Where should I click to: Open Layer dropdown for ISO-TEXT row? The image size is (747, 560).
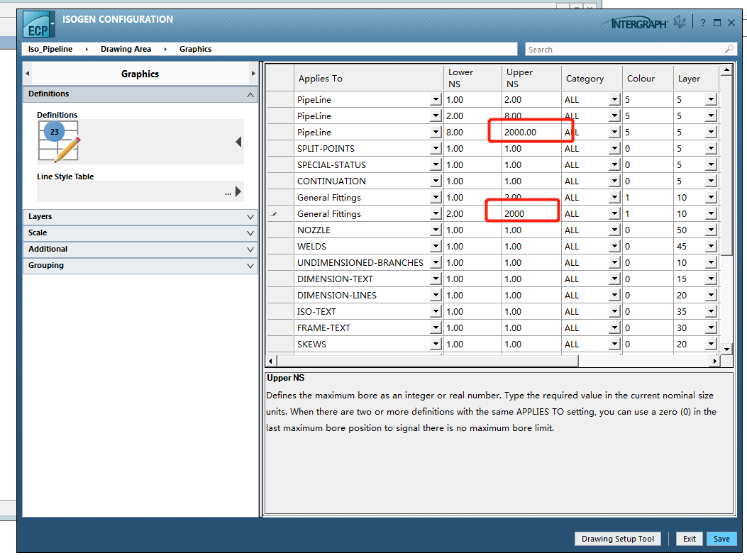click(711, 311)
